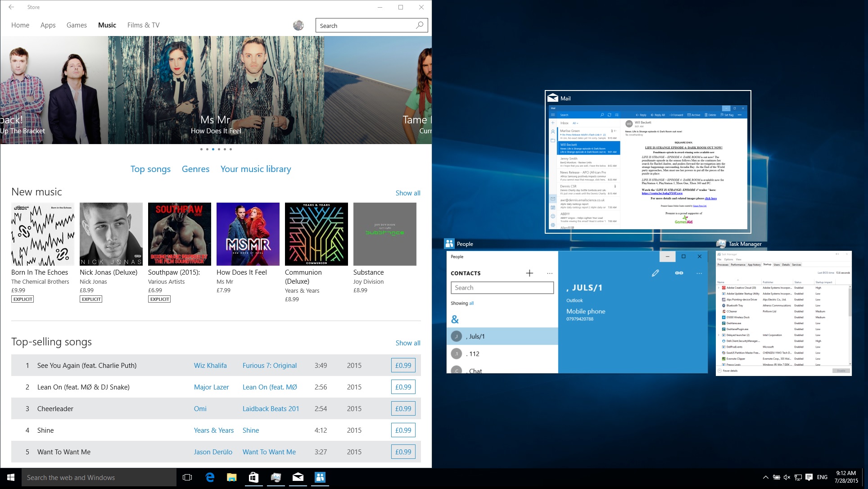868x489 pixels.
Task: Click the Reply icon in Mail's toolbar
Action: tap(641, 115)
